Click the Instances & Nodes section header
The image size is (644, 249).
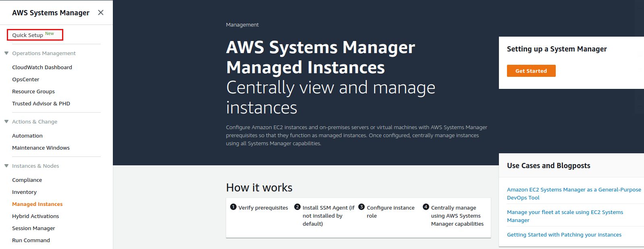35,166
